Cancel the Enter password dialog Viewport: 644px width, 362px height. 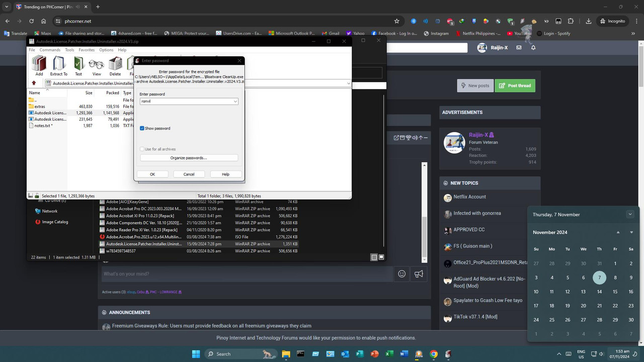189,174
